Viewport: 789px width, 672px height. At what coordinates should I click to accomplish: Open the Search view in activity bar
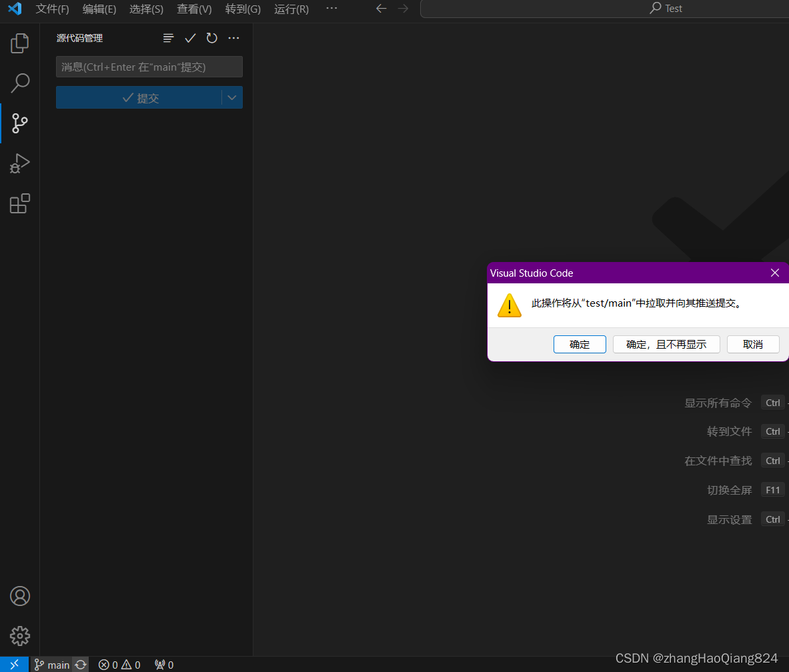pyautogui.click(x=19, y=83)
